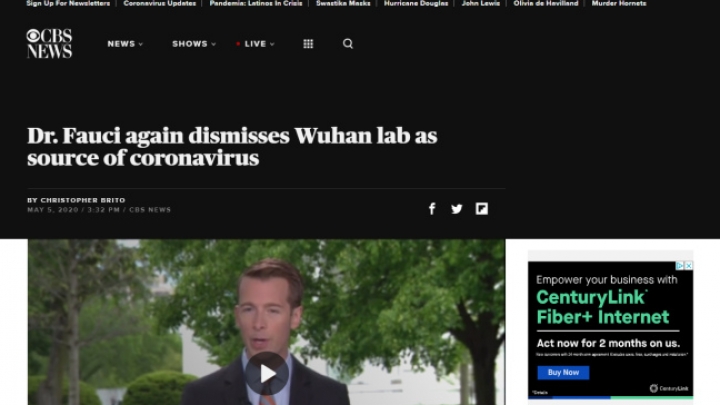Expand the Live dropdown menu

coord(255,44)
